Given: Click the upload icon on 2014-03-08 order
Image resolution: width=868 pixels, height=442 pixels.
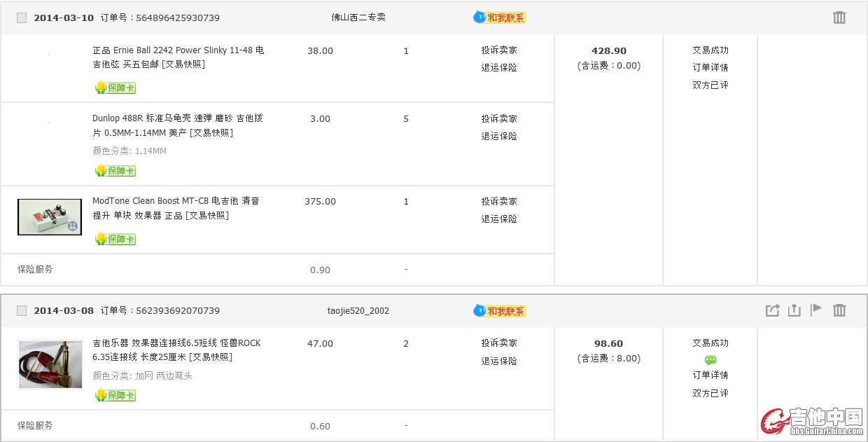Looking at the screenshot, I should (x=794, y=310).
